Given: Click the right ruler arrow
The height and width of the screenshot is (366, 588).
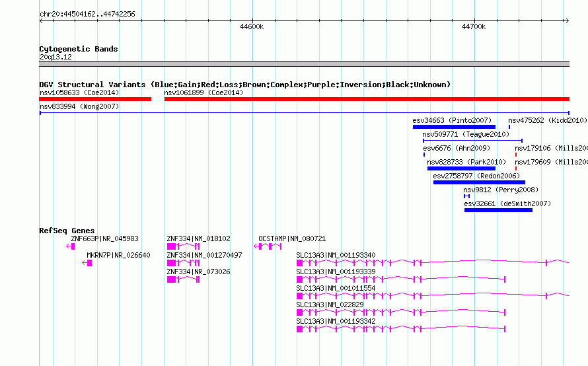Looking at the screenshot, I should tap(568, 21).
